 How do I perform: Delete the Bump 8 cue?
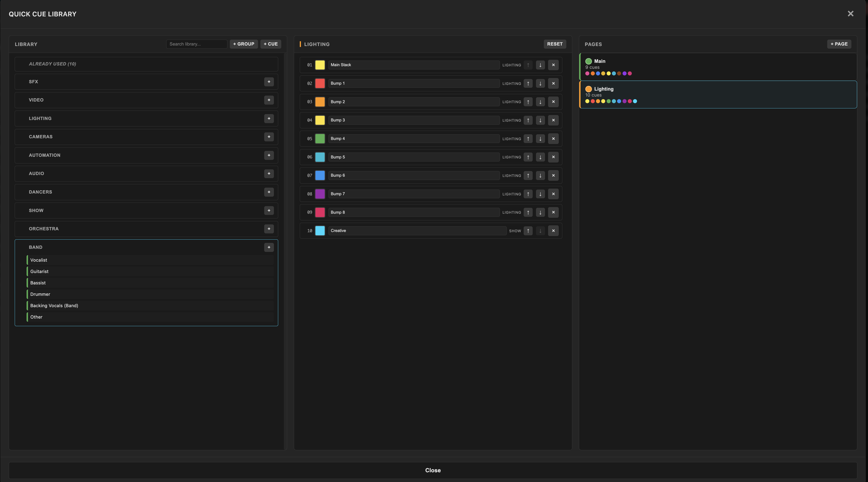[553, 212]
